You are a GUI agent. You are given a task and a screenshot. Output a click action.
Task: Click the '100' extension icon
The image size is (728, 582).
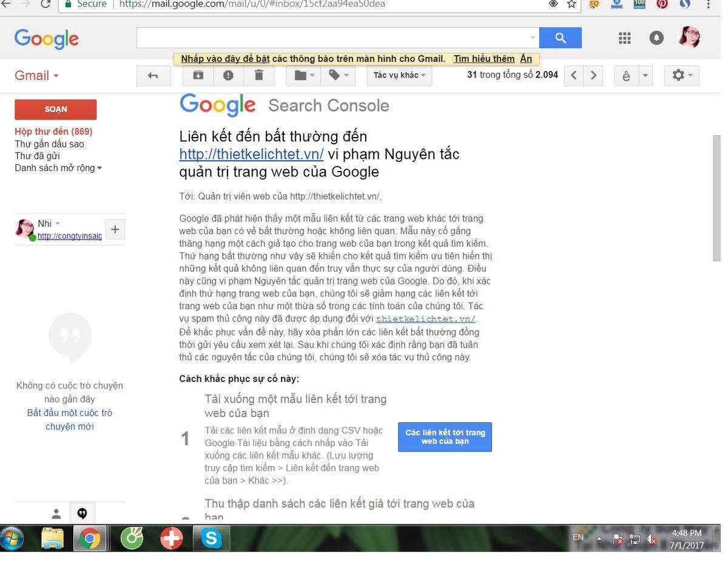pyautogui.click(x=639, y=4)
